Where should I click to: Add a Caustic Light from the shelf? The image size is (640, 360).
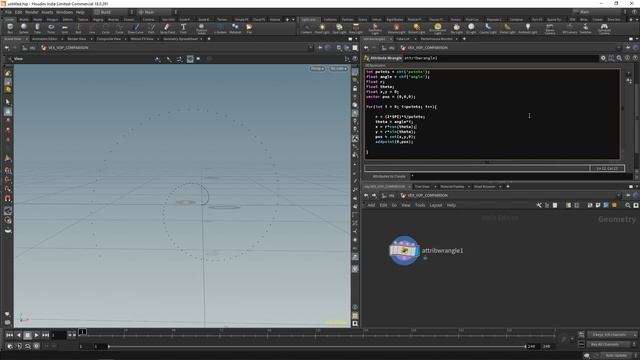click(488, 29)
